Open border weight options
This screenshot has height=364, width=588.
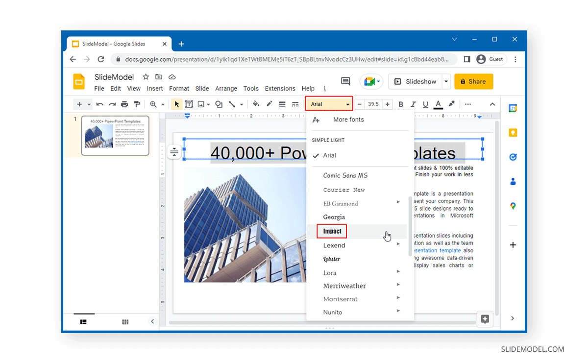click(282, 104)
